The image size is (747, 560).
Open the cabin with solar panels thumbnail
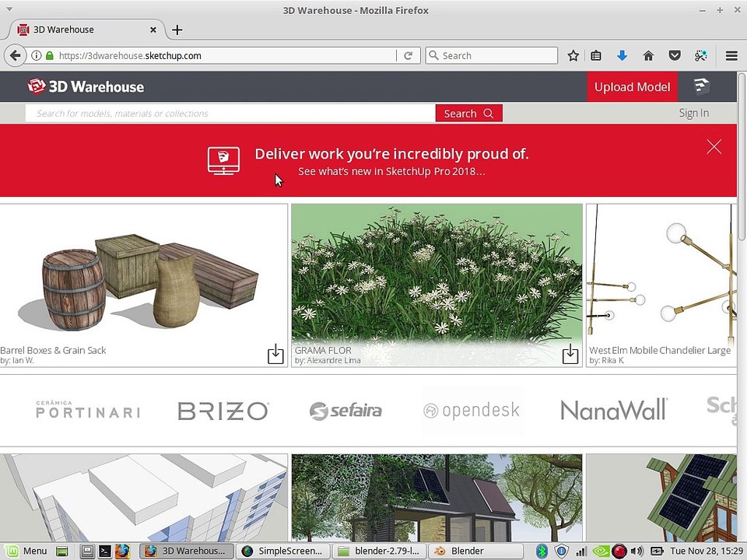(x=437, y=498)
